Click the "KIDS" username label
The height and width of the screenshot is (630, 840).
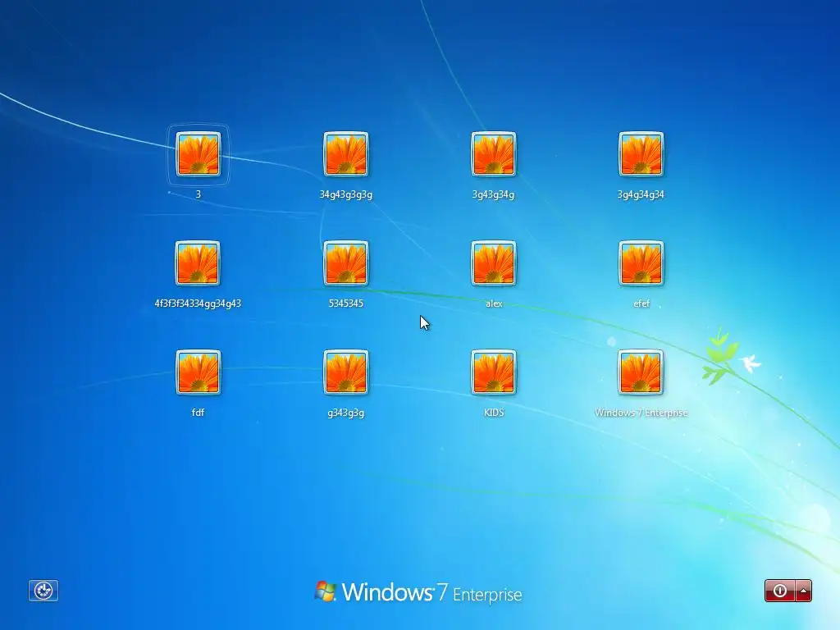point(493,412)
